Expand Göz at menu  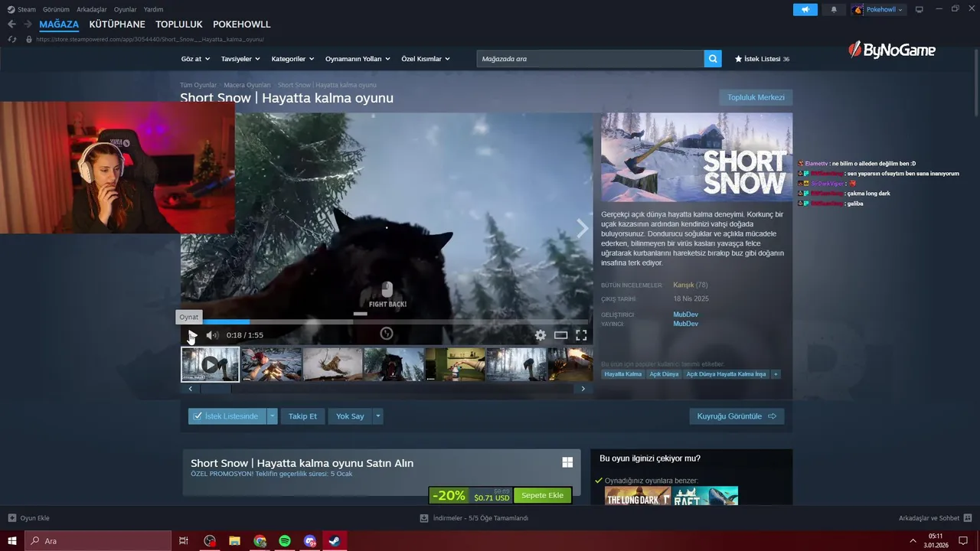click(x=194, y=59)
